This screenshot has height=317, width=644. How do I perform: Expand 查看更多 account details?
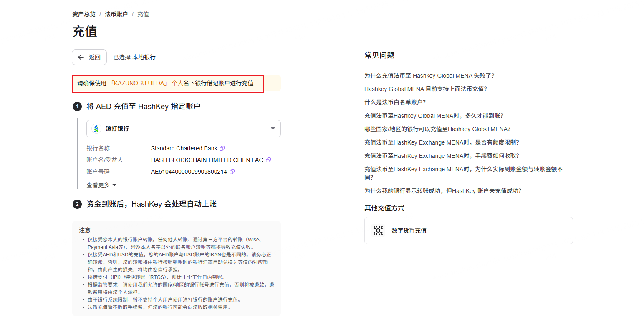[101, 185]
